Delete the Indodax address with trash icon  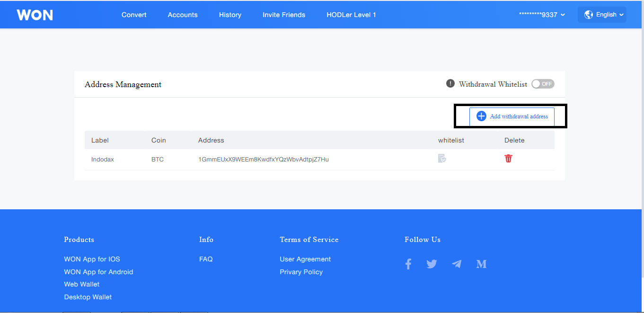point(508,159)
